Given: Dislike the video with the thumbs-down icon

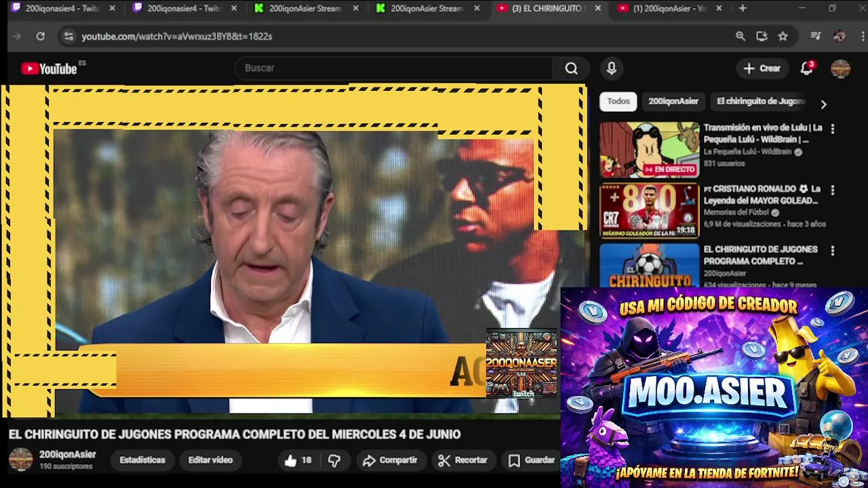Looking at the screenshot, I should (x=334, y=460).
